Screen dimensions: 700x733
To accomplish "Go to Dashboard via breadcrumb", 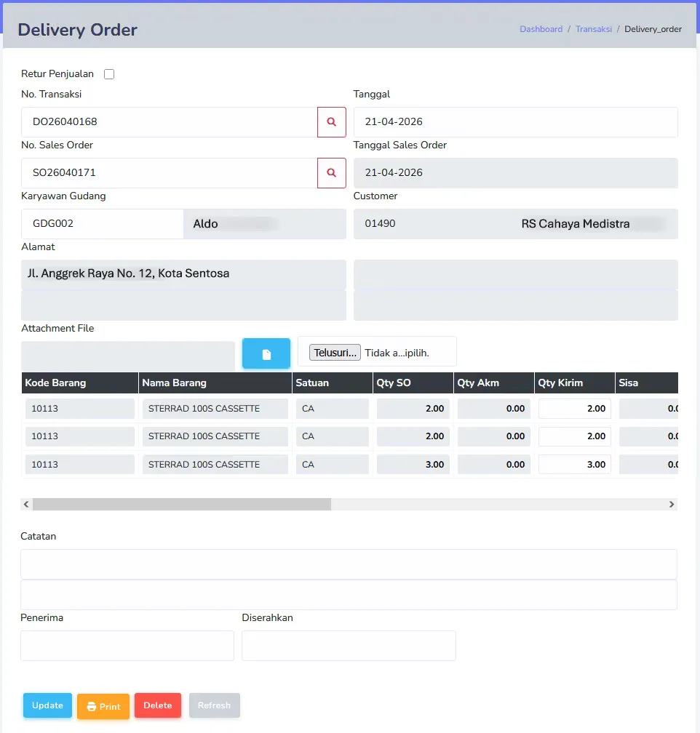I will [x=541, y=29].
